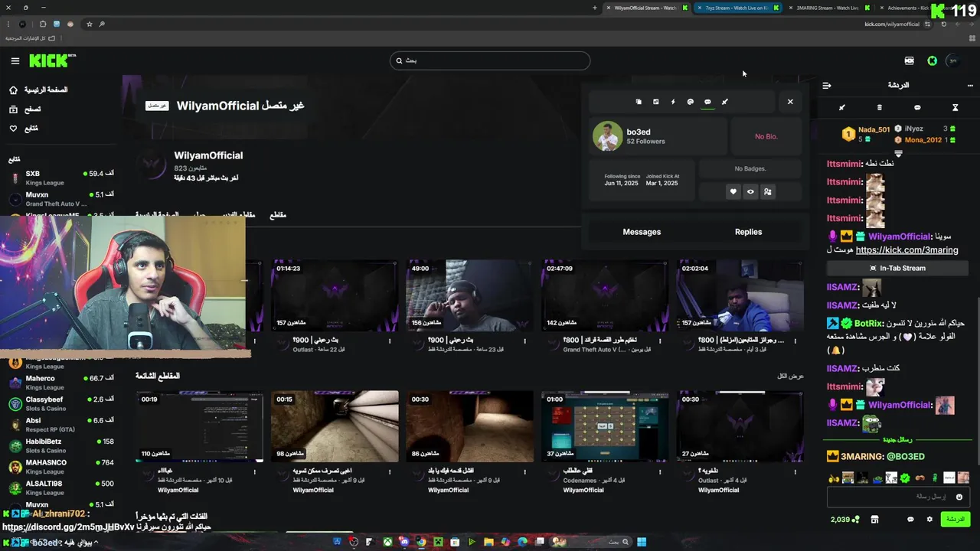The height and width of the screenshot is (551, 980).
Task: Select the following heart item in sidebar
Action: click(24, 129)
